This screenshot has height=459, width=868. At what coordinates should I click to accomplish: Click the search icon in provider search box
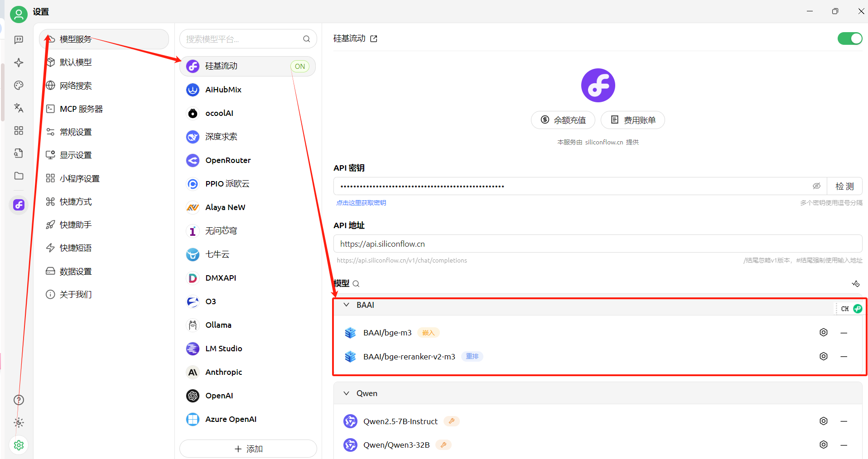[x=307, y=39]
